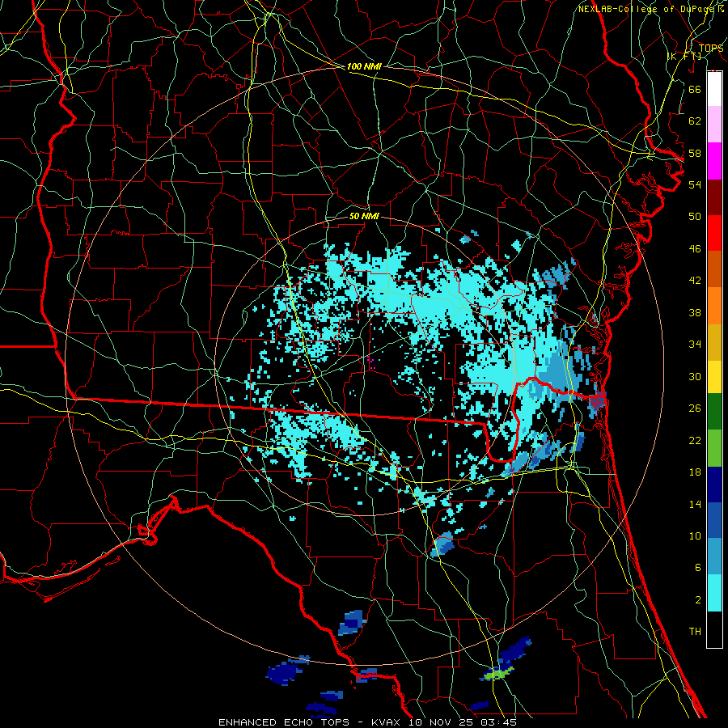728x728 pixels.
Task: Click the light green echo cell near bottom
Action: [x=500, y=674]
